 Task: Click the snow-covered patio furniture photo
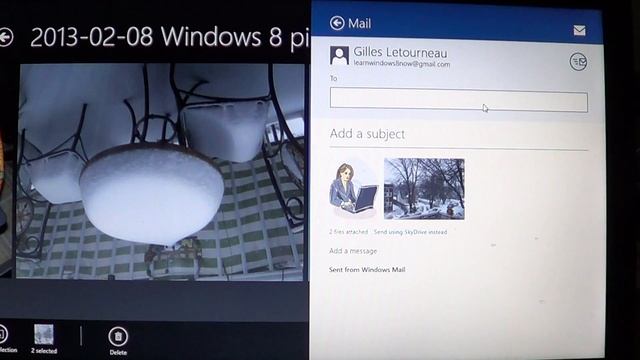160,172
